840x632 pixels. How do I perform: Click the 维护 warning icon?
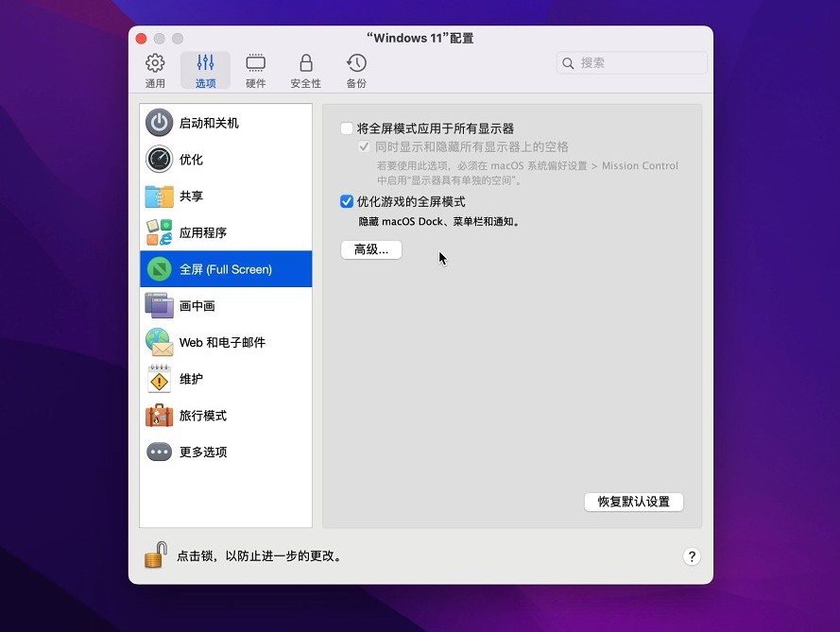coord(159,379)
